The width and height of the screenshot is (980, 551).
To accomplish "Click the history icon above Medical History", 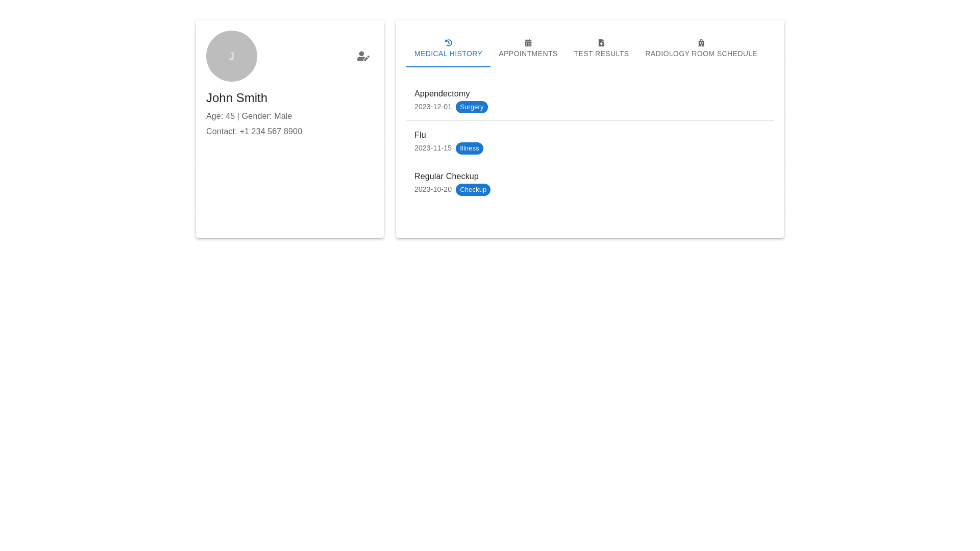I will pos(448,43).
